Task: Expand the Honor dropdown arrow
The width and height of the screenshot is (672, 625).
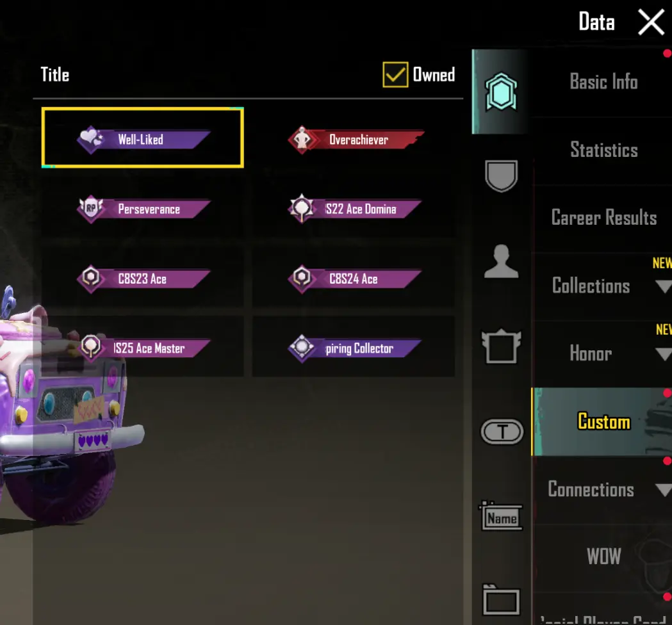Action: coord(664,354)
